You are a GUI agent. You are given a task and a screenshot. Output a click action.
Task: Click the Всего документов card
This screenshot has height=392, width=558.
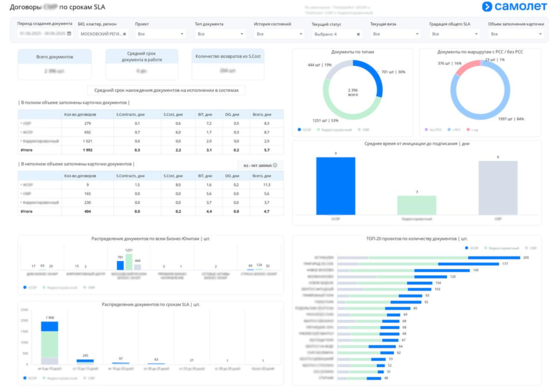pyautogui.click(x=54, y=64)
